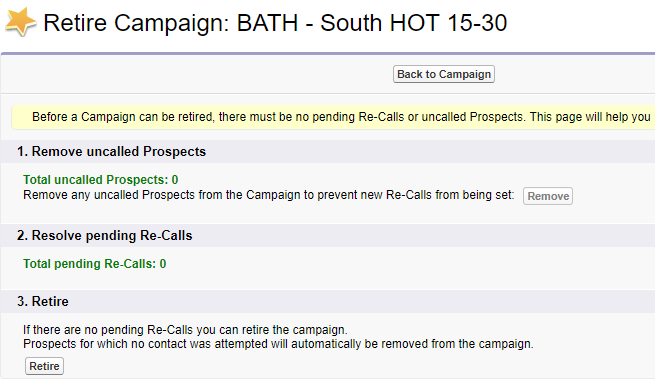Select the "Retire Campaign:" words in page title
Screen dimensions: 655x384
click(x=137, y=23)
